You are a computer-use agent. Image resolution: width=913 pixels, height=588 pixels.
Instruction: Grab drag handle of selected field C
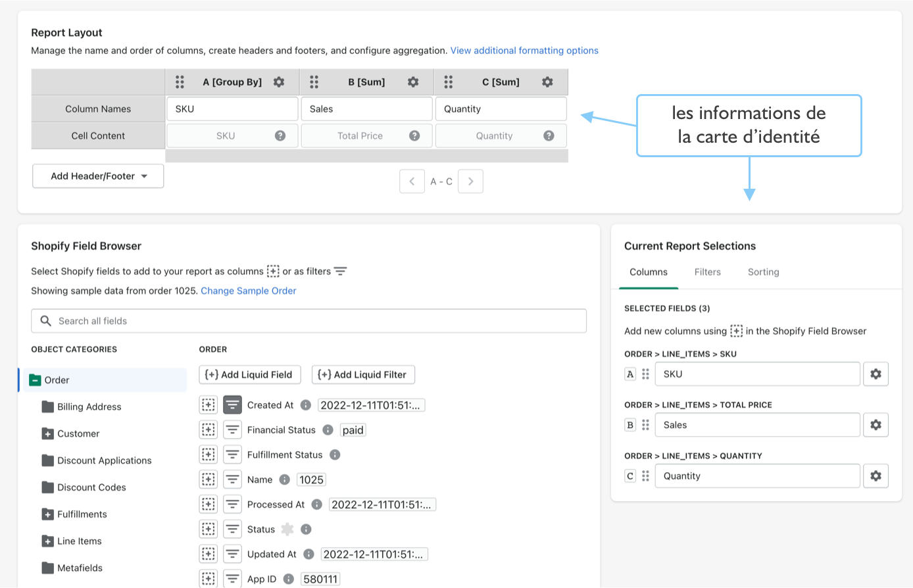[x=646, y=476]
